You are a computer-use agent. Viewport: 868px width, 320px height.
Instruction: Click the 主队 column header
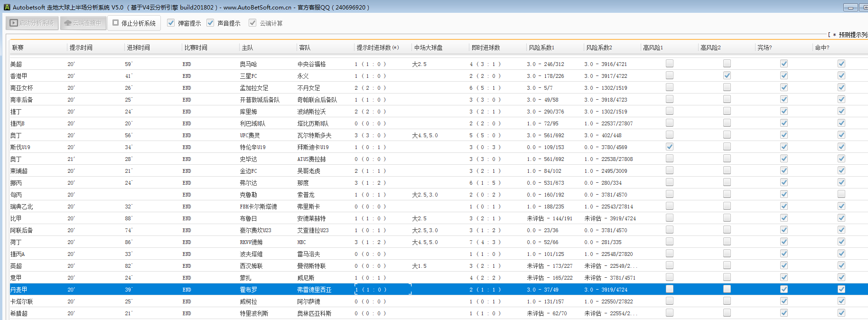coord(247,47)
